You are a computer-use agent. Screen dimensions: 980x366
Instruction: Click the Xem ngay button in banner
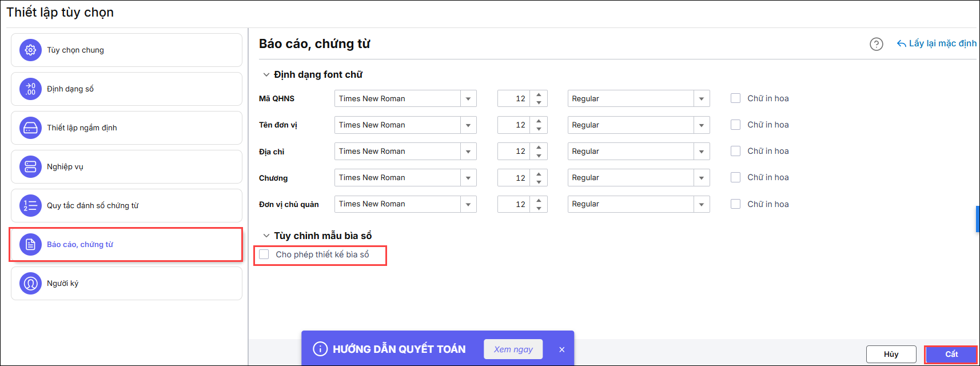513,349
